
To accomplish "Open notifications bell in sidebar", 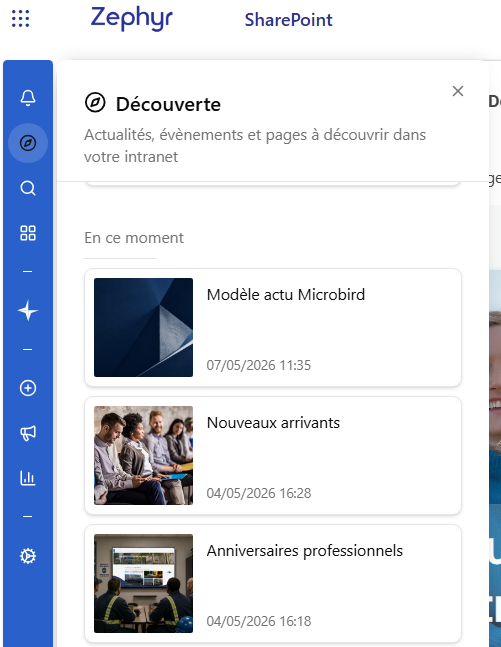I will click(x=28, y=98).
